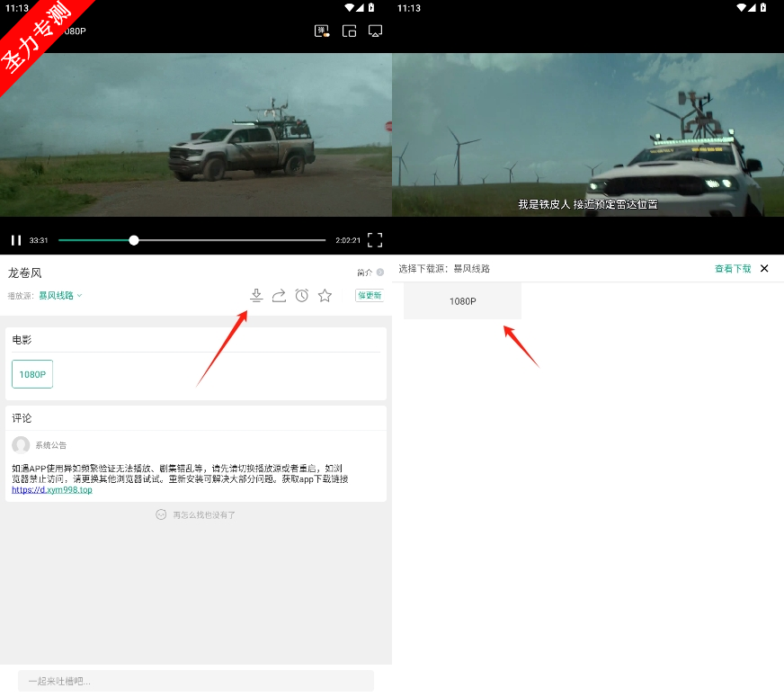784x697 pixels.
Task: Select the 1080P episode button under 电影
Action: point(32,374)
